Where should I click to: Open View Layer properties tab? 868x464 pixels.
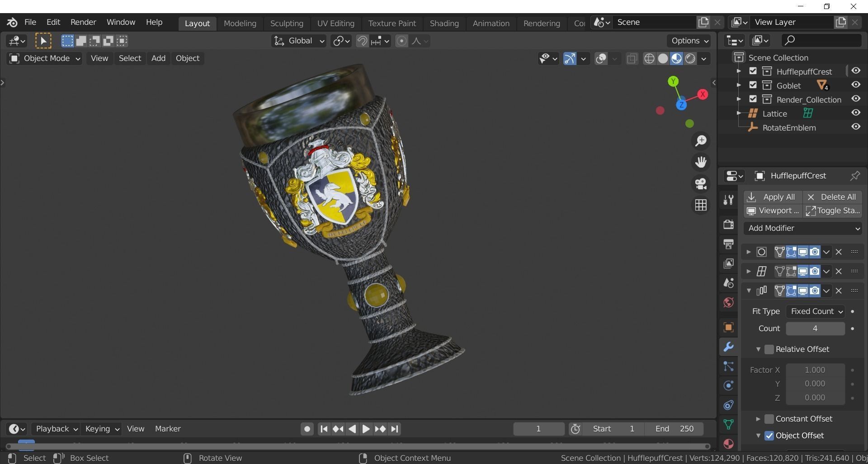click(728, 263)
